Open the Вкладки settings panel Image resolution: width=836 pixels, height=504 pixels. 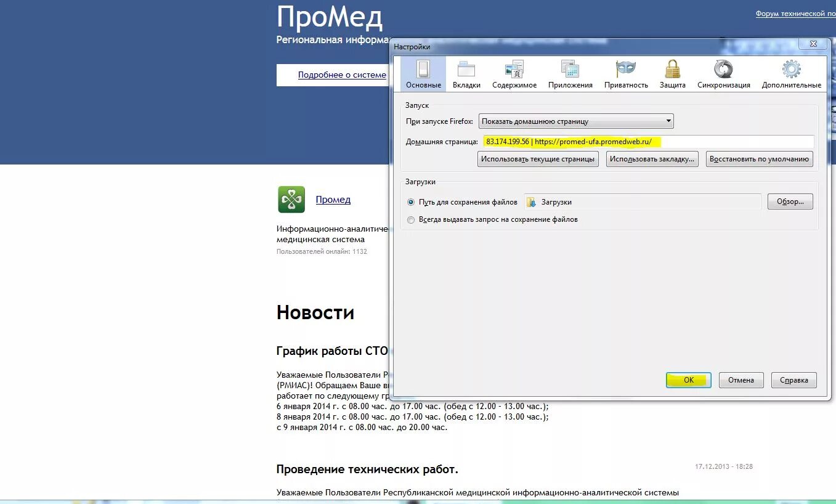point(466,74)
